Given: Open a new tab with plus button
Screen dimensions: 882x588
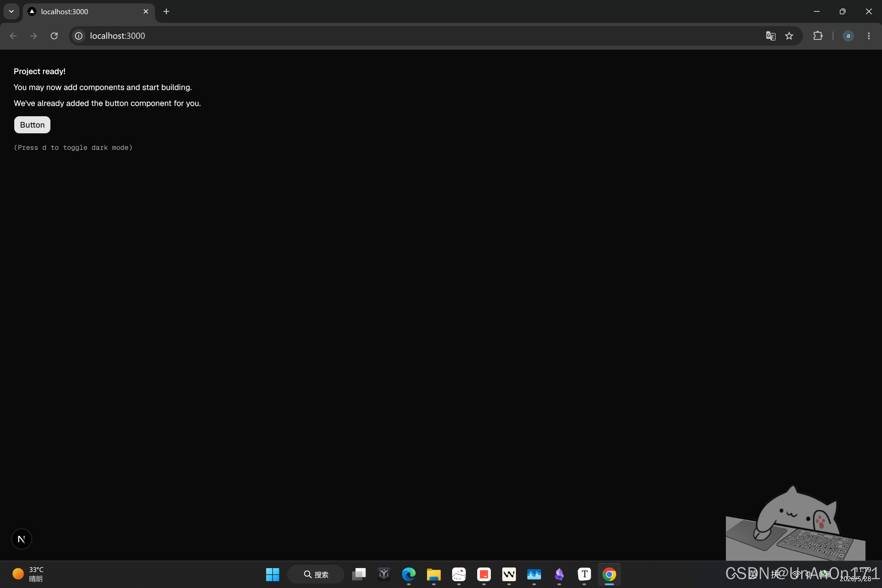Looking at the screenshot, I should point(166,12).
